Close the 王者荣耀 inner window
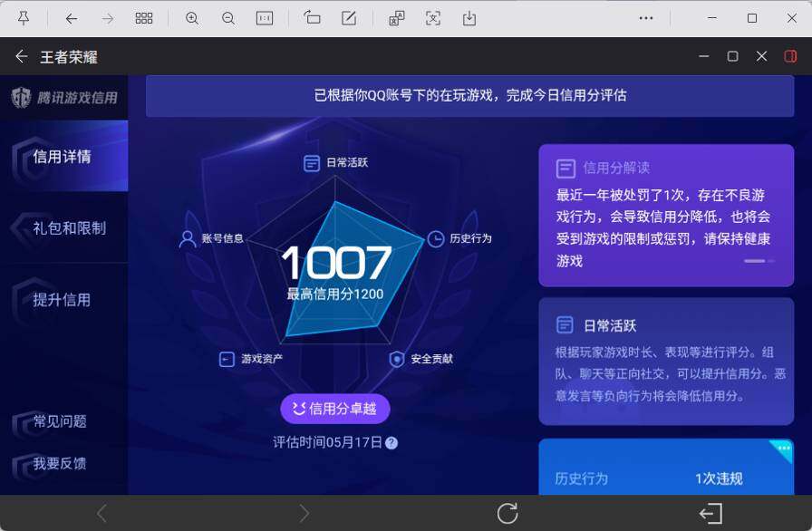Viewport: 812px width, 531px height. (x=761, y=56)
